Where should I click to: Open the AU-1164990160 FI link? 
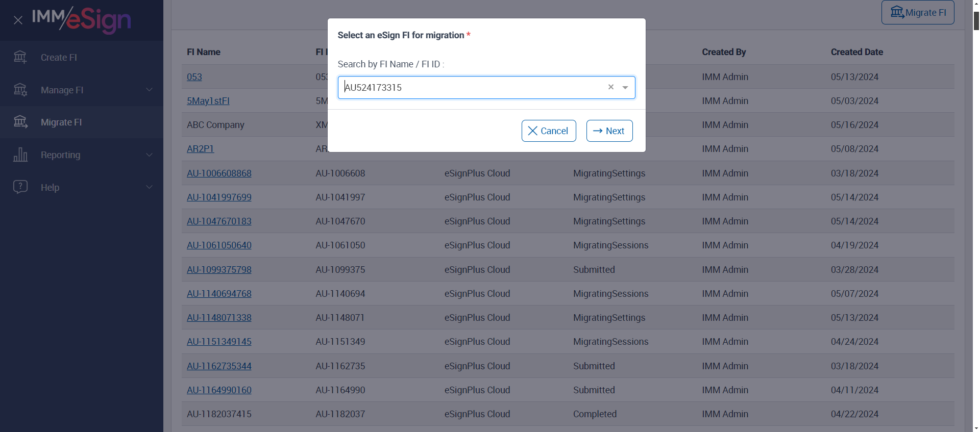point(219,390)
